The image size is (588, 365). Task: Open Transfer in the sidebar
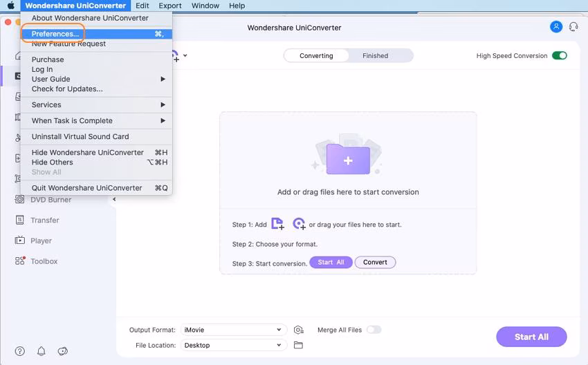click(37, 220)
